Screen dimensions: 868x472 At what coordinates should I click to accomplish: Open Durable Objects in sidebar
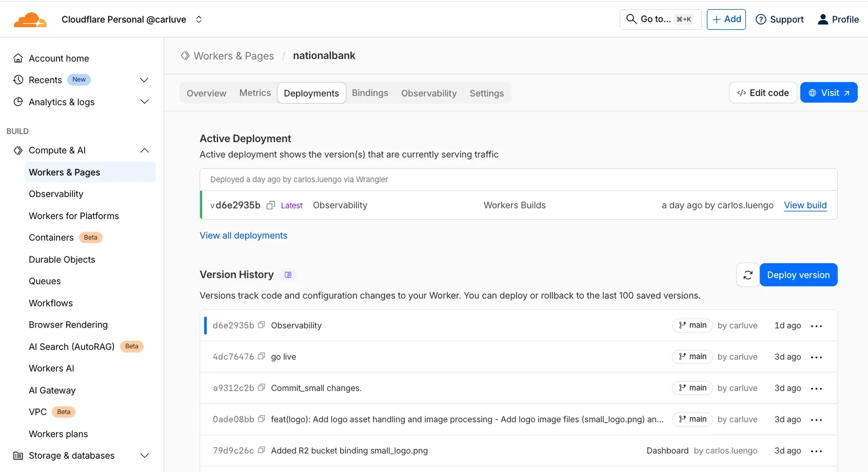click(62, 260)
